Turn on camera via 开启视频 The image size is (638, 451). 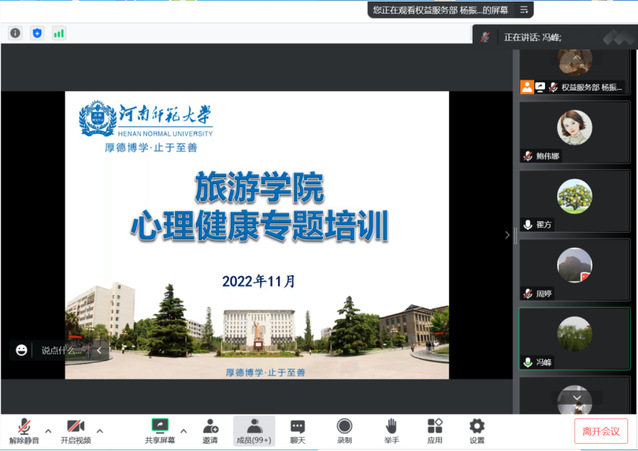75,431
